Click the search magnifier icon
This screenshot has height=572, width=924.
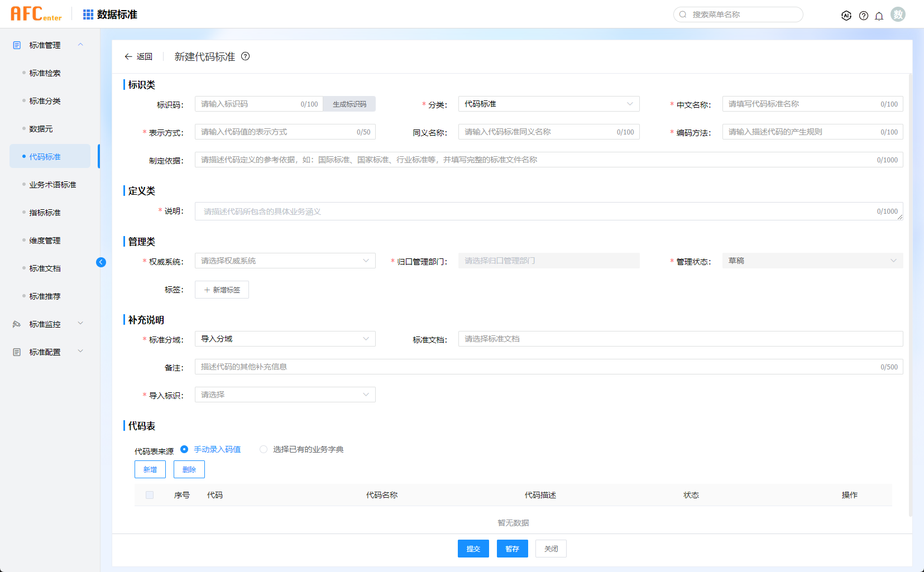pyautogui.click(x=683, y=15)
